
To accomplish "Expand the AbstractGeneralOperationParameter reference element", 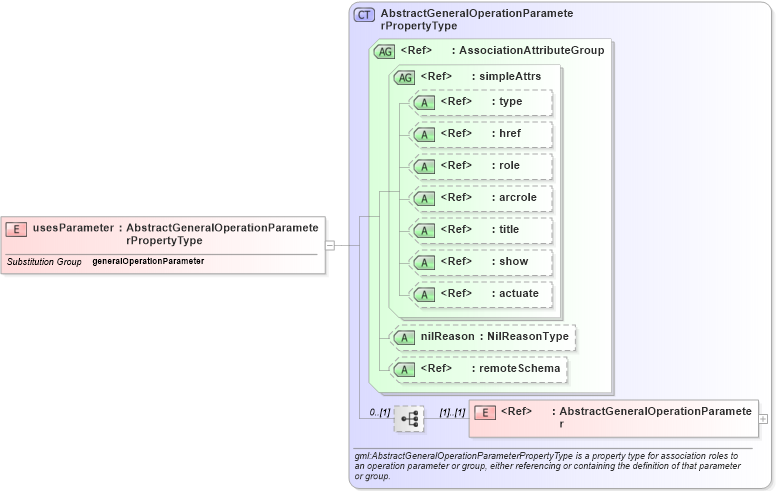I will pyautogui.click(x=763, y=419).
